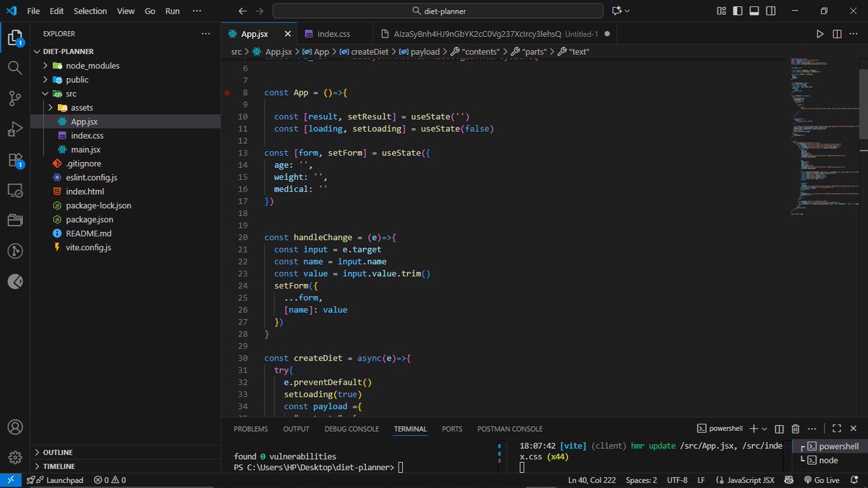Toggle bottom Panel visibility
The width and height of the screenshot is (868, 488).
point(753,11)
